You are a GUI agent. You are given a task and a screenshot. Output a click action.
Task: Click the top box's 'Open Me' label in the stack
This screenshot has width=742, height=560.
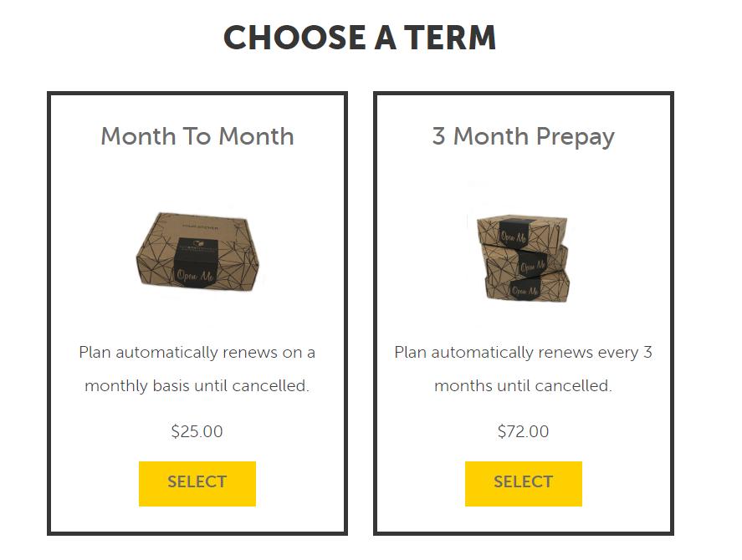pyautogui.click(x=514, y=236)
